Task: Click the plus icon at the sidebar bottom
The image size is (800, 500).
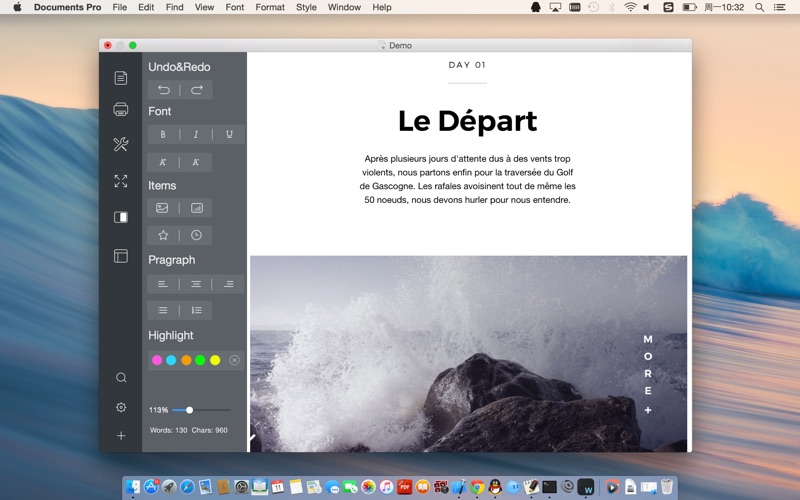Action: [x=121, y=436]
